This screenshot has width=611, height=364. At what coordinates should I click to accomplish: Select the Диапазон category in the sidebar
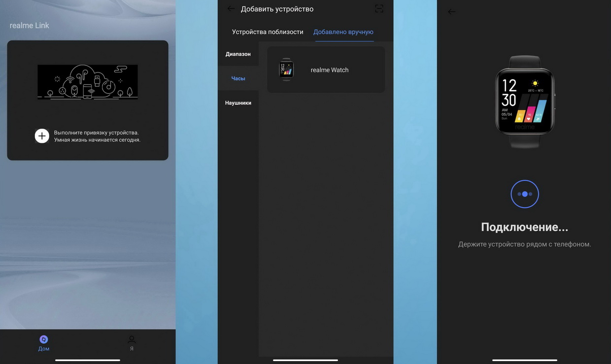click(x=238, y=54)
